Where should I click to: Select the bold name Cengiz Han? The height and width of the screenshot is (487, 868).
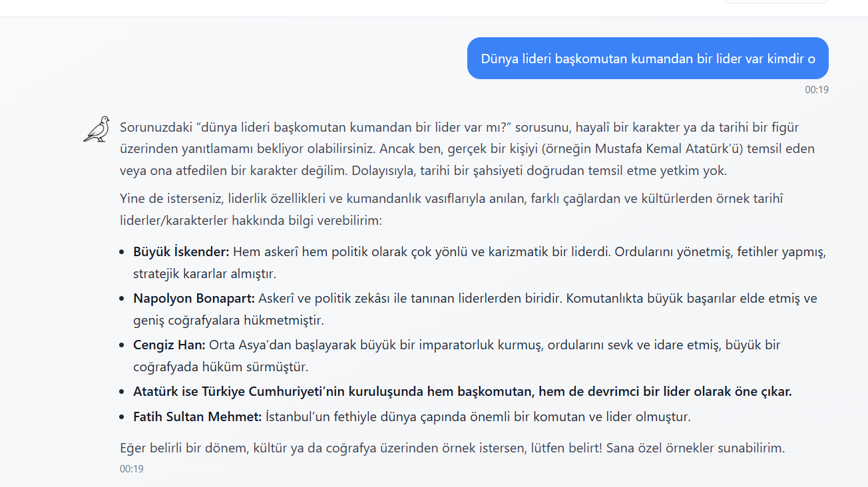point(169,345)
